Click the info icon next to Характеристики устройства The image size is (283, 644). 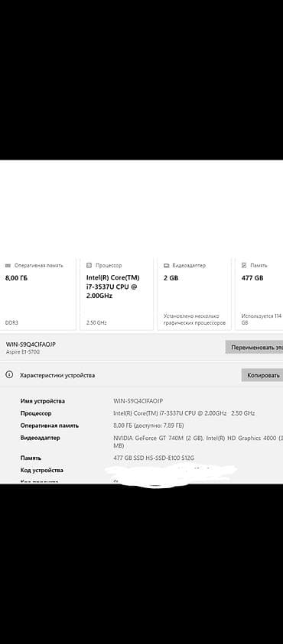pyautogui.click(x=9, y=375)
